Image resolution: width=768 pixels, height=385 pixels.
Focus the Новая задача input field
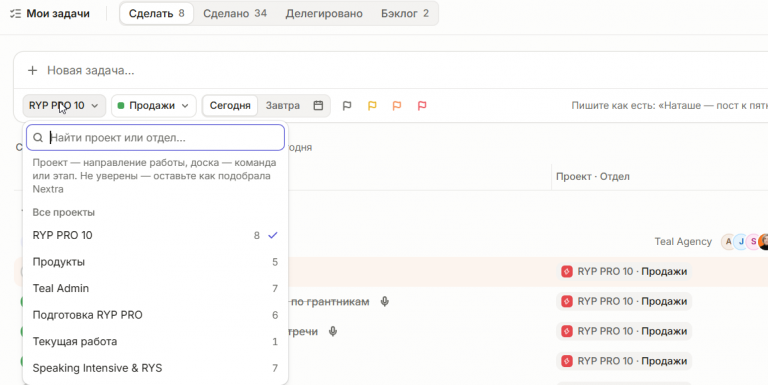click(392, 71)
